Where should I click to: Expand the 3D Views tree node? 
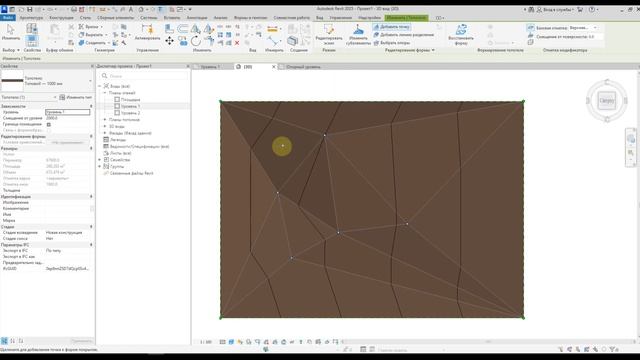105,127
